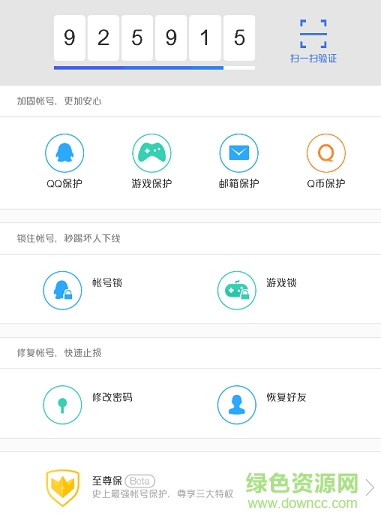Open 邮箱保护 envelope icon
The width and height of the screenshot is (381, 522).
click(x=239, y=153)
